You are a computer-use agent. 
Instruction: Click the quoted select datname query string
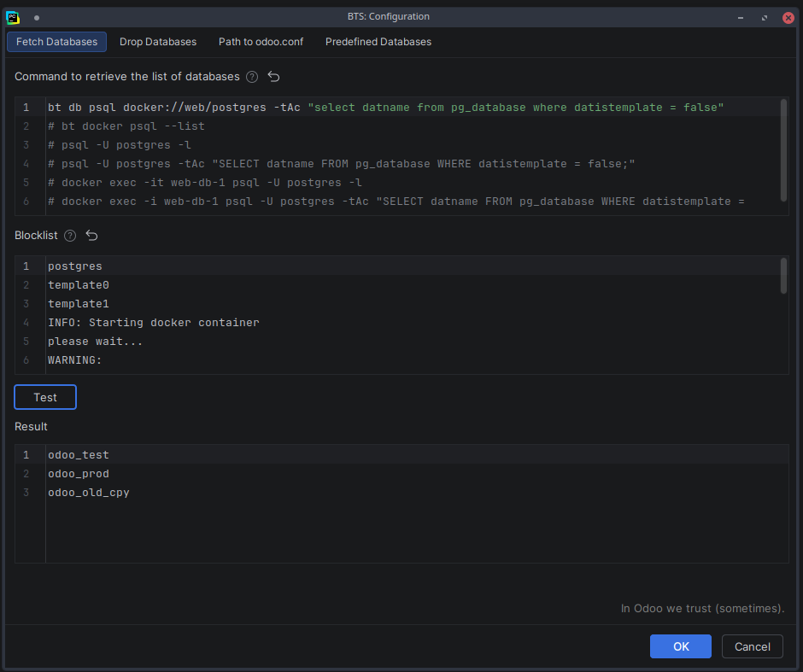pyautogui.click(x=516, y=108)
